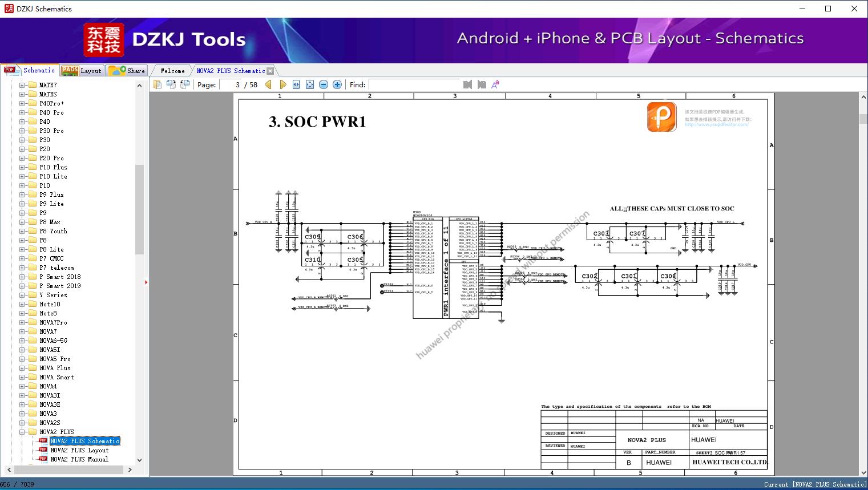Click the NOVA7Pro folder icon

click(x=33, y=322)
